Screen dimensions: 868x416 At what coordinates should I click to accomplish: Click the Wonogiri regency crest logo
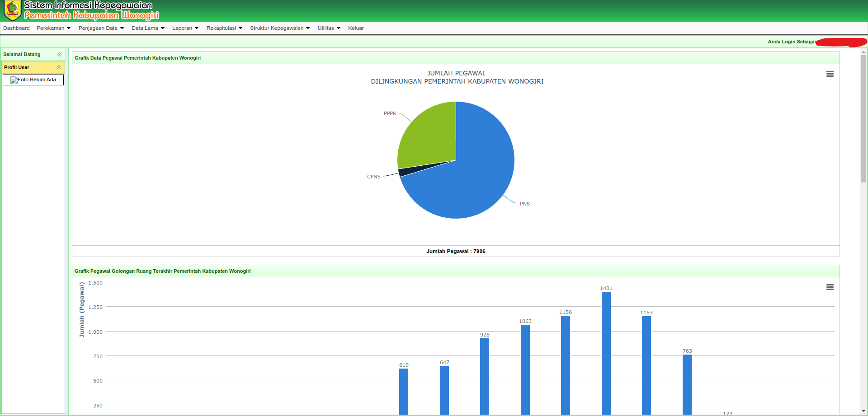(x=12, y=10)
